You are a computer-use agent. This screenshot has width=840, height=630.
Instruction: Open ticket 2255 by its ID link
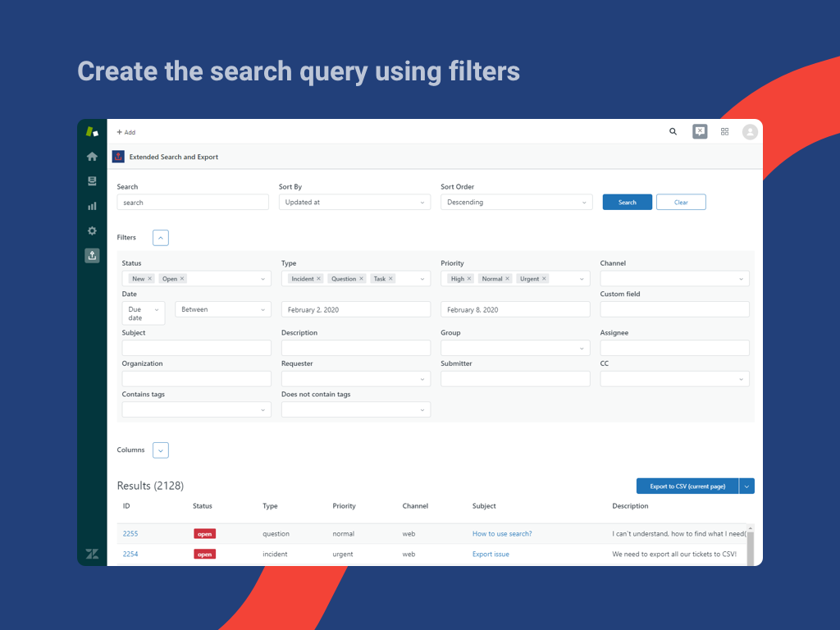(130, 533)
